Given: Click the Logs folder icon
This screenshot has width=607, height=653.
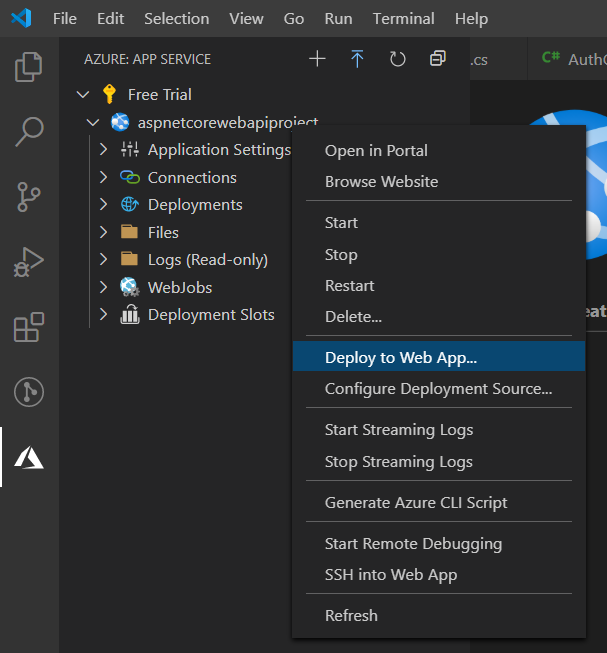Looking at the screenshot, I should pos(129,259).
